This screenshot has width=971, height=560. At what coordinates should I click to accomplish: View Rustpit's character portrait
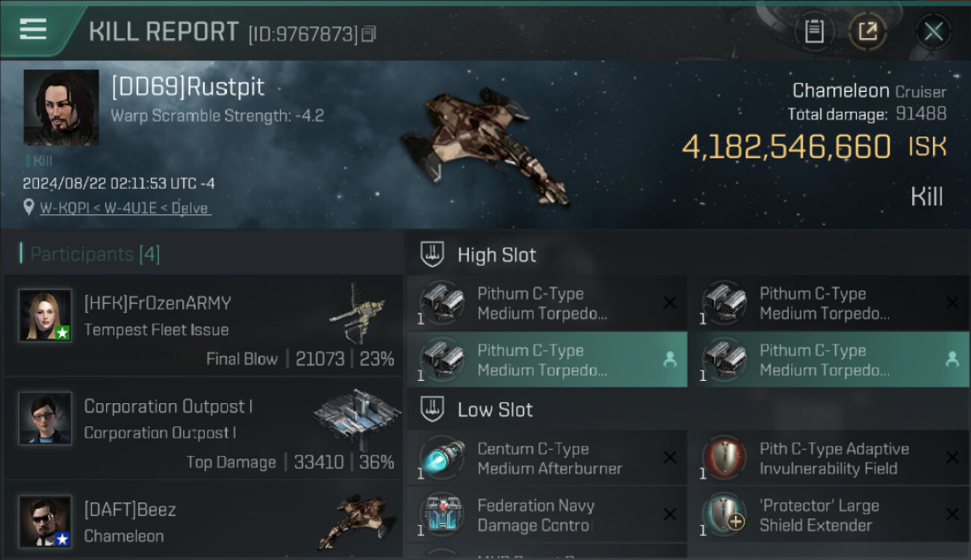pos(61,108)
